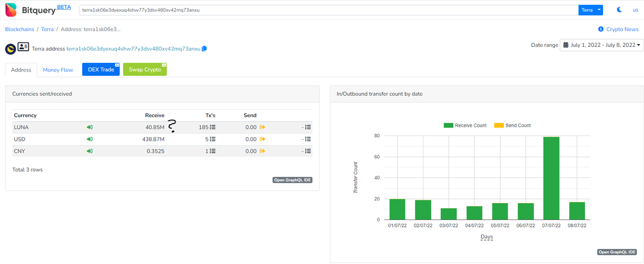Open LUNA sent transactions list icon
The image size is (644, 264).
pyautogui.click(x=308, y=127)
